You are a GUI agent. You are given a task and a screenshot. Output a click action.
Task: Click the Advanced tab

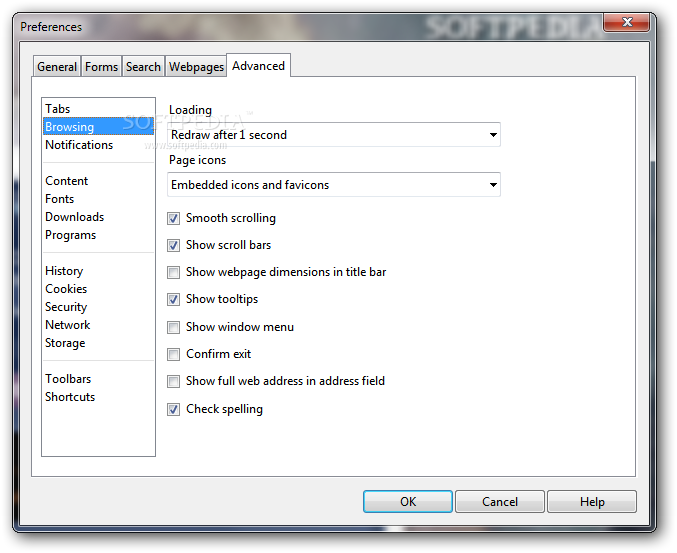click(x=258, y=66)
